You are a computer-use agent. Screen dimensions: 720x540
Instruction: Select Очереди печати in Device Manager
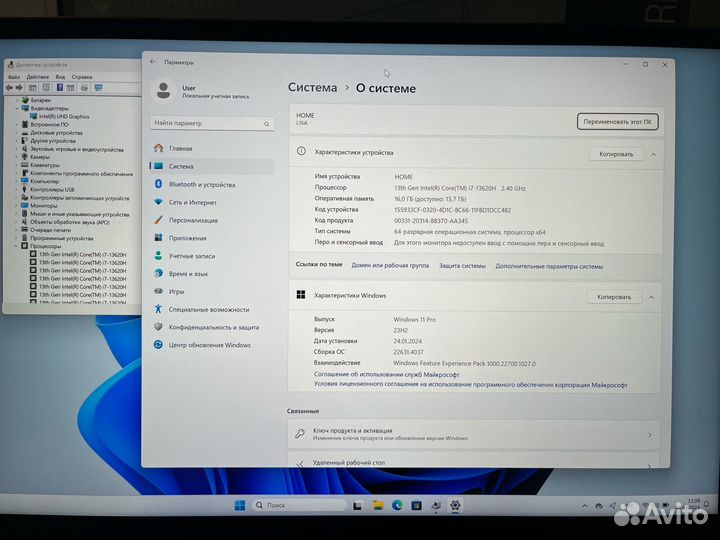51,230
